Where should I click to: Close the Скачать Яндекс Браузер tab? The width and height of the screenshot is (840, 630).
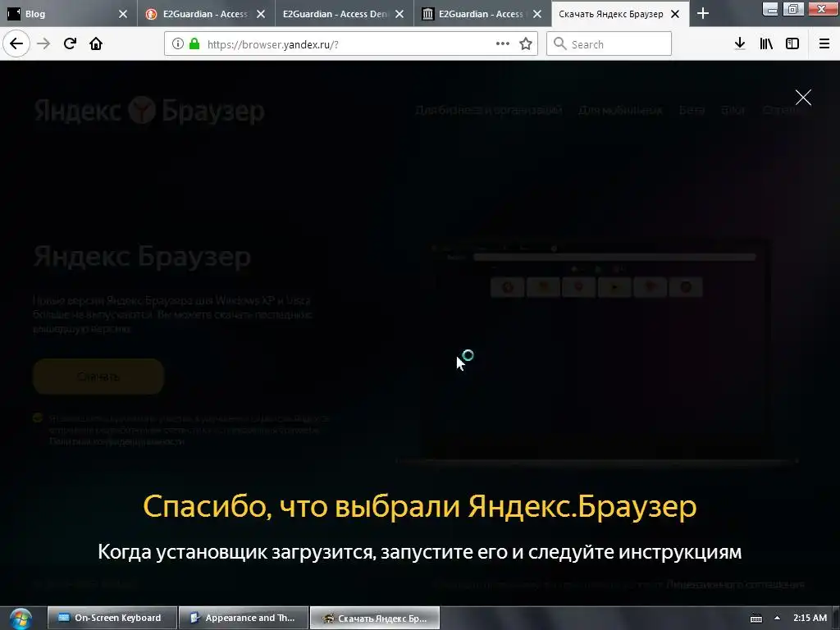[x=675, y=14]
